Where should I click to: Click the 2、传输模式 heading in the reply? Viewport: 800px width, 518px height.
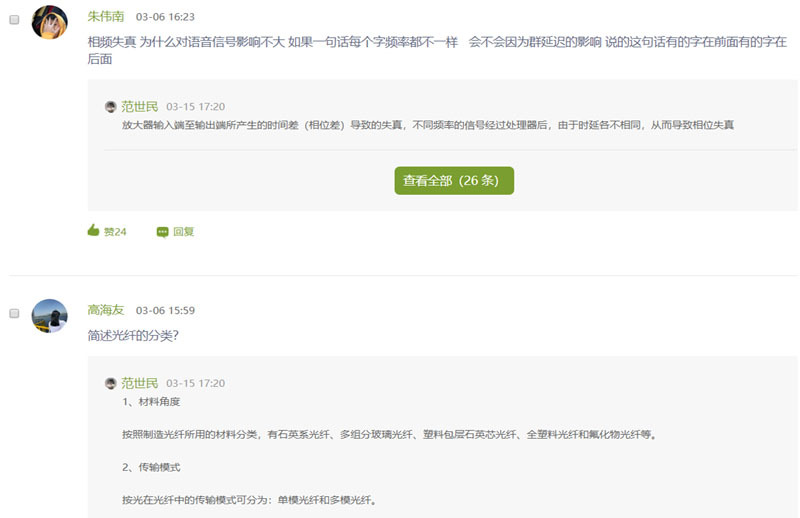coord(151,467)
